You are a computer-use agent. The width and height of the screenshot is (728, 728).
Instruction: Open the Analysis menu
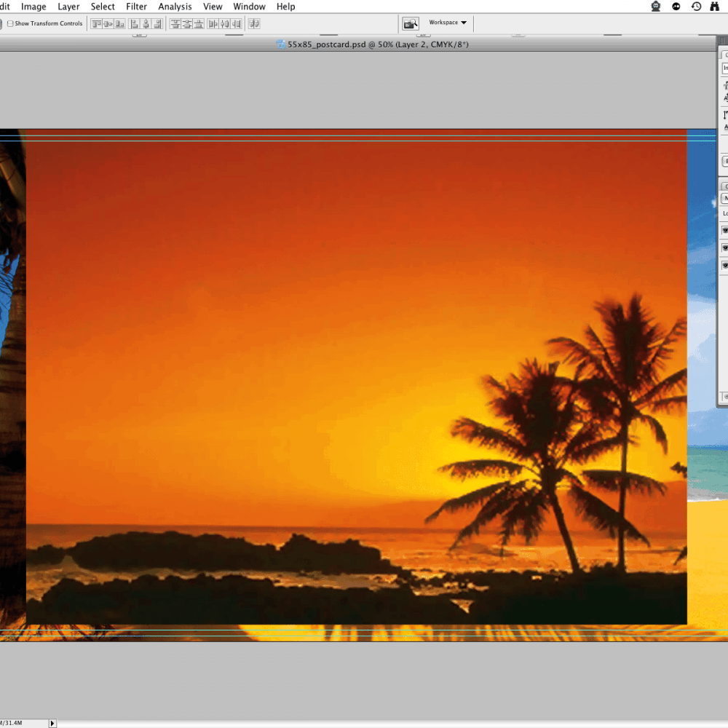[x=175, y=7]
